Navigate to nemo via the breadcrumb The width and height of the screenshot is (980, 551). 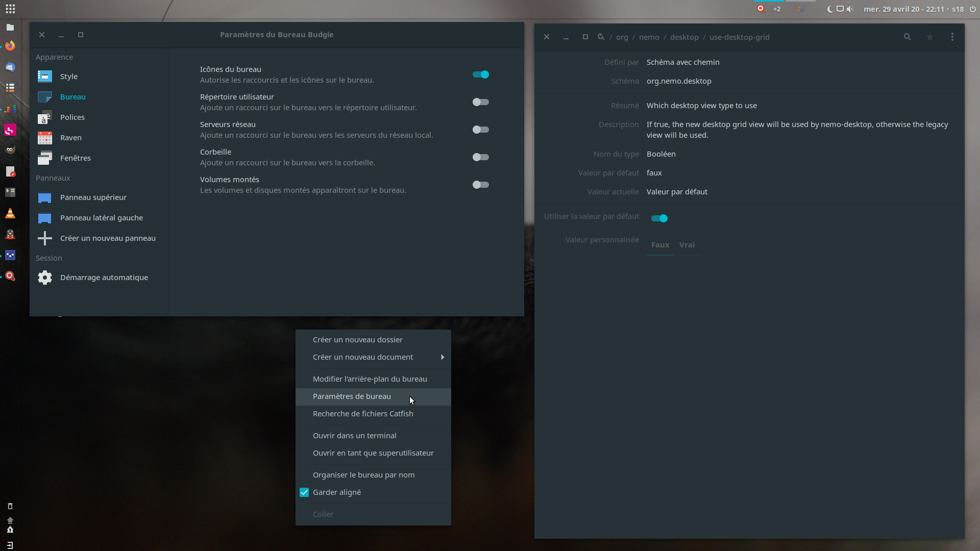click(649, 37)
